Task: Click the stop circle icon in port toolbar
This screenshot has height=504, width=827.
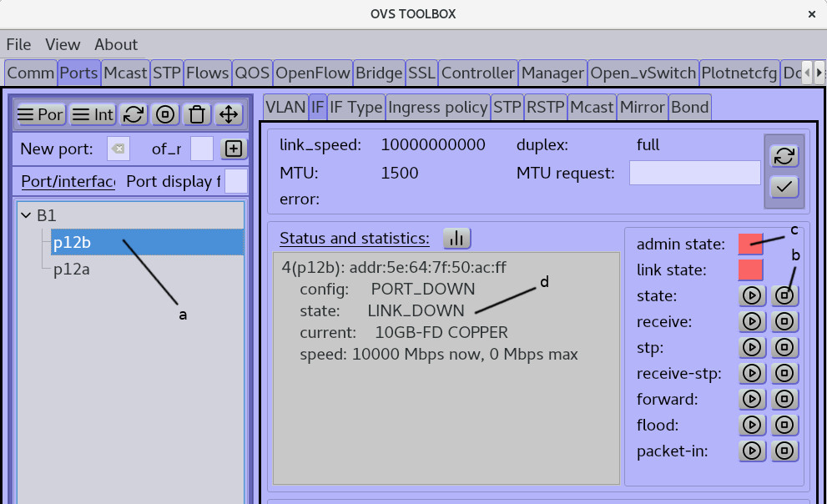Action: (x=165, y=114)
